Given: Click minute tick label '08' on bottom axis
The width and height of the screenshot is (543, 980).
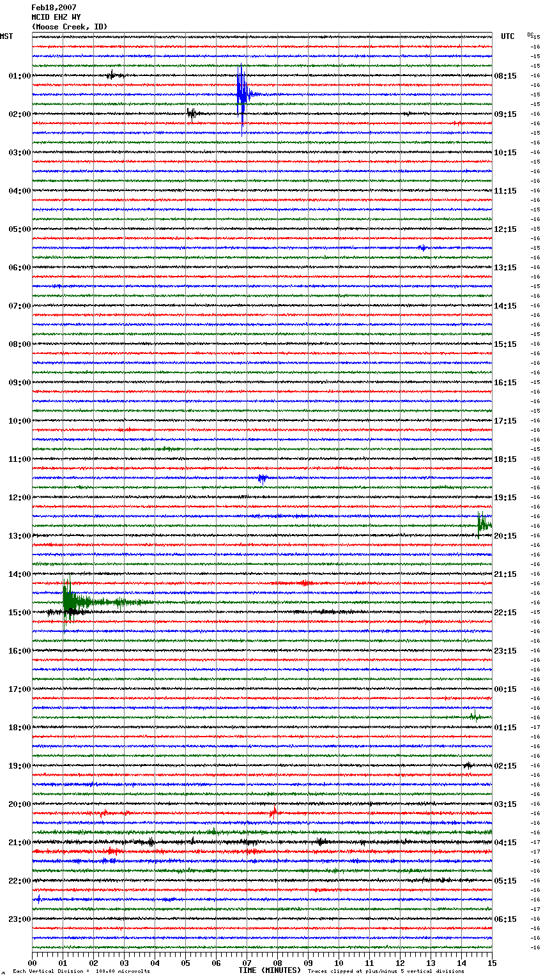Looking at the screenshot, I should tap(277, 963).
